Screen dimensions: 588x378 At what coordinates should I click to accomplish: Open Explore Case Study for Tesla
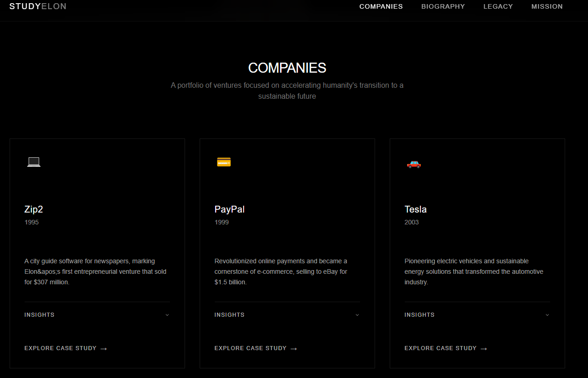click(446, 348)
